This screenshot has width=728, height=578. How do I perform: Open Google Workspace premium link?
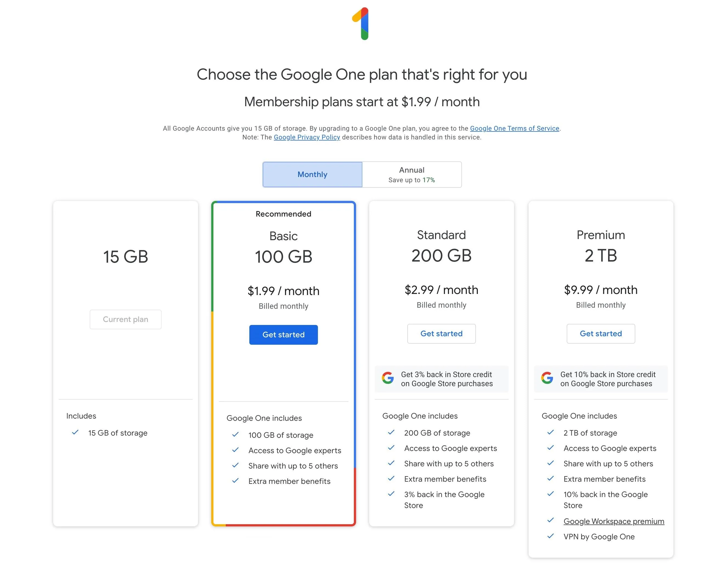(x=614, y=521)
